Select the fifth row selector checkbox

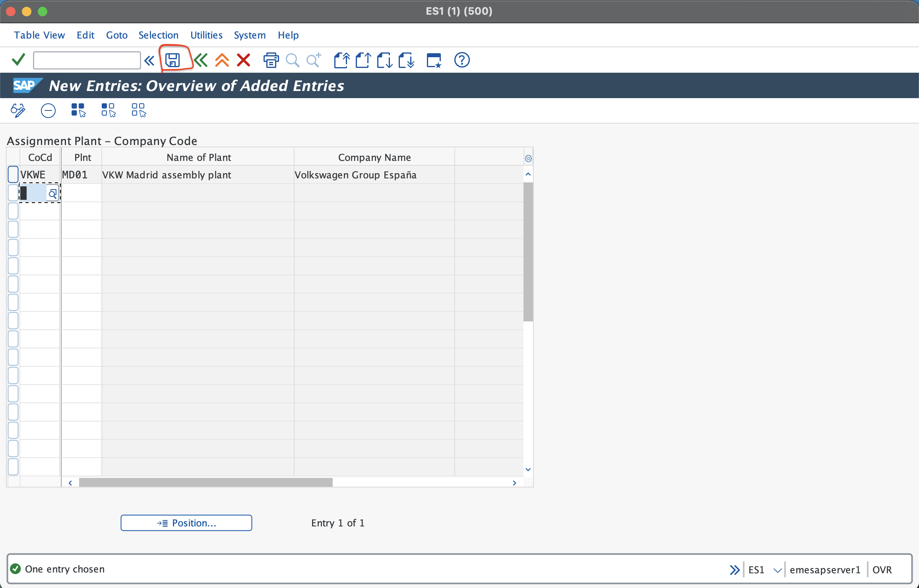(13, 248)
